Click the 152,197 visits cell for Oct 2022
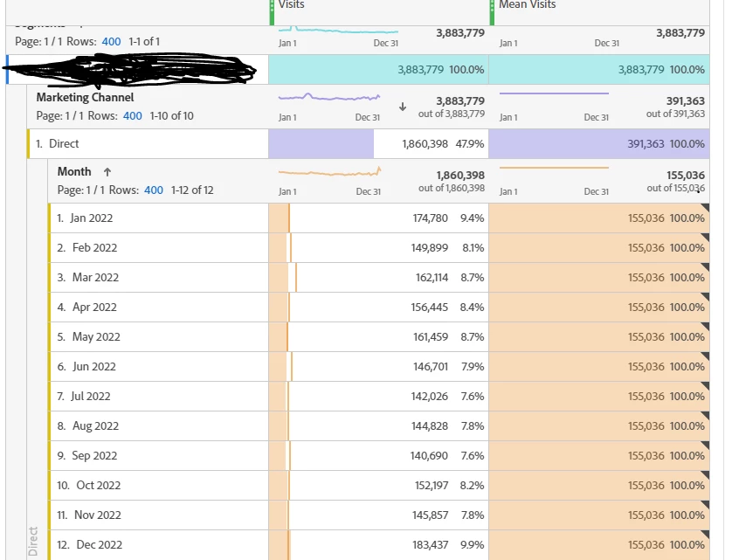 coord(378,485)
